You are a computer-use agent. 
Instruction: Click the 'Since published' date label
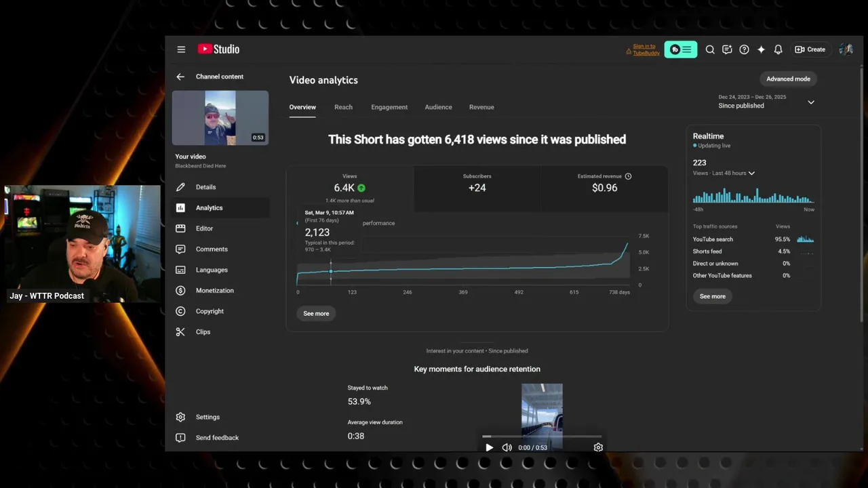pyautogui.click(x=741, y=106)
